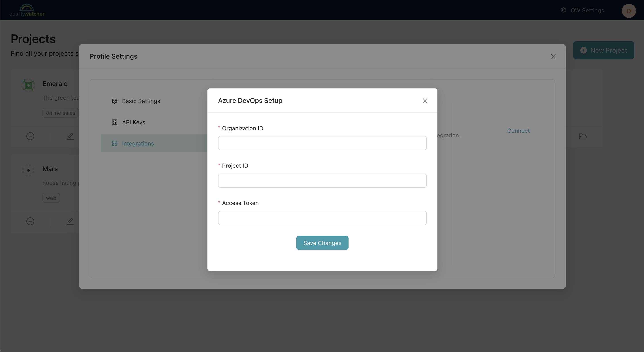Click the edit pencil on Emerald card

pyautogui.click(x=70, y=136)
